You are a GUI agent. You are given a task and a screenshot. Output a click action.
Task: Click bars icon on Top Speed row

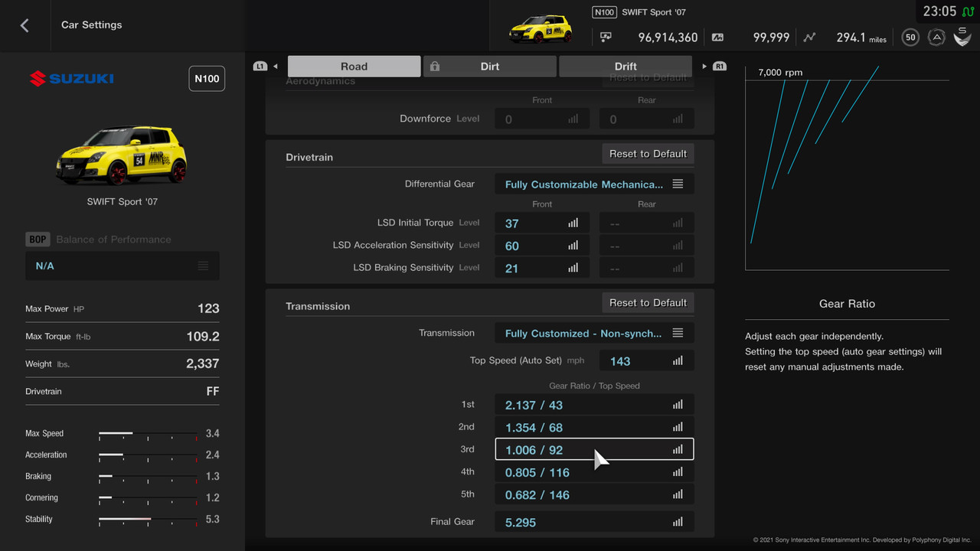click(x=678, y=360)
